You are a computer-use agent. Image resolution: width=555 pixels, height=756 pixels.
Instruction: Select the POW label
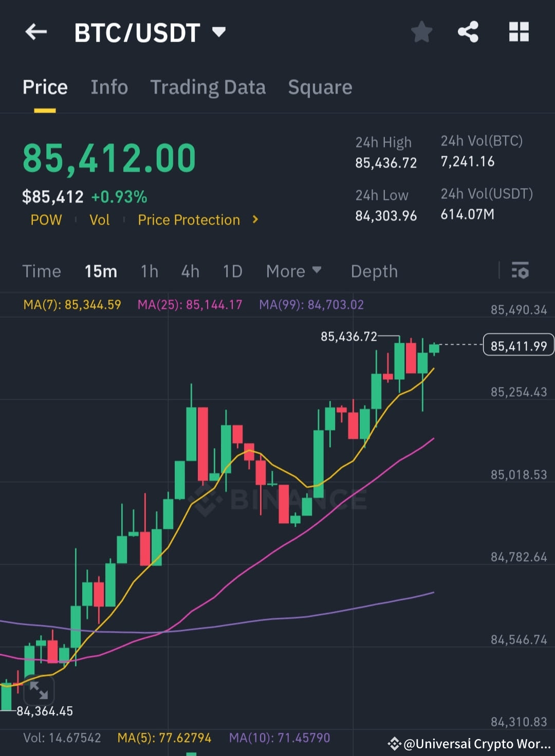(46, 220)
